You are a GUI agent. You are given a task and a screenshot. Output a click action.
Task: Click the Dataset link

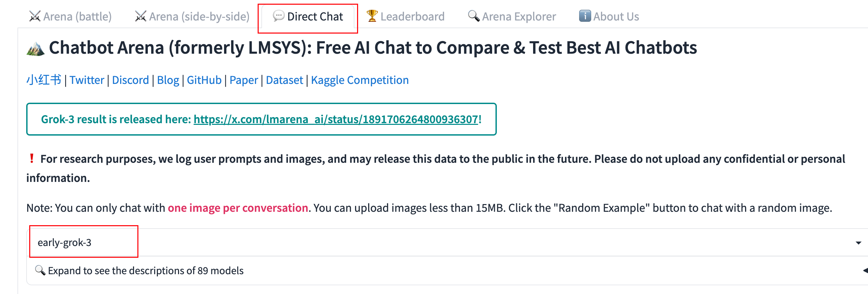pyautogui.click(x=284, y=80)
